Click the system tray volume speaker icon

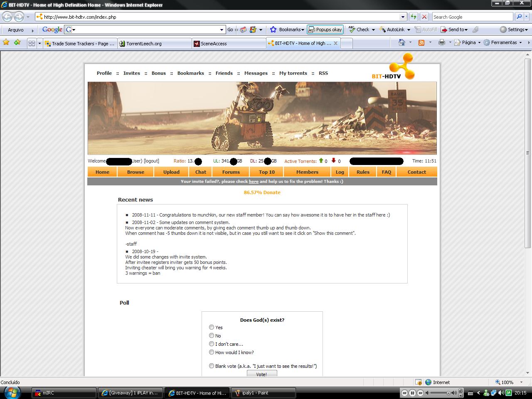500,393
